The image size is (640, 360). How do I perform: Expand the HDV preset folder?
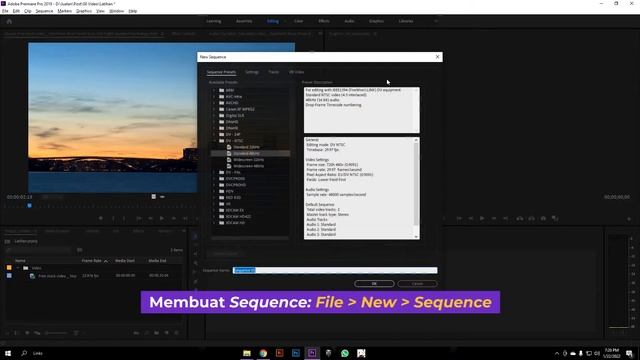(x=214, y=191)
